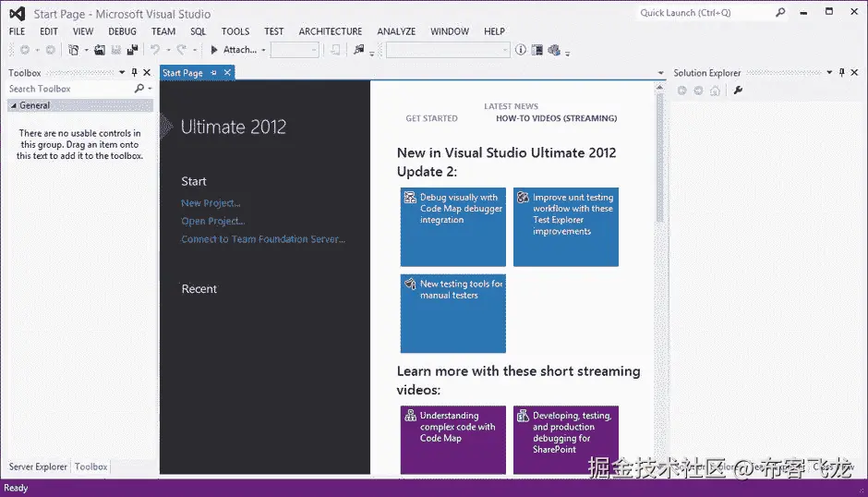Open the manual testers tools tile
This screenshot has width=868, height=497.
coord(452,313)
